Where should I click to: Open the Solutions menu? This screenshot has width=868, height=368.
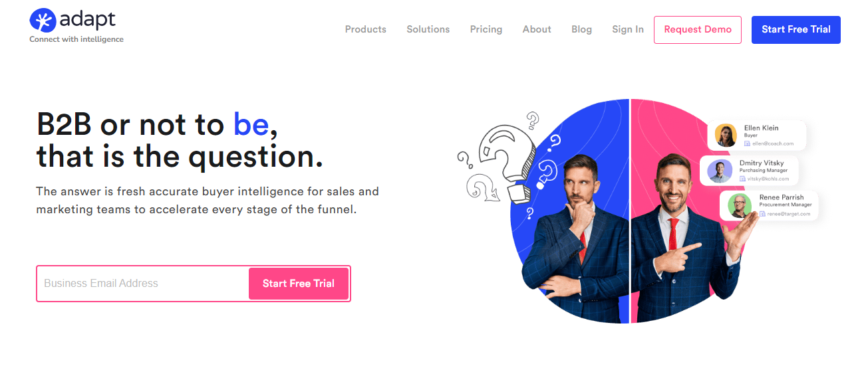428,29
